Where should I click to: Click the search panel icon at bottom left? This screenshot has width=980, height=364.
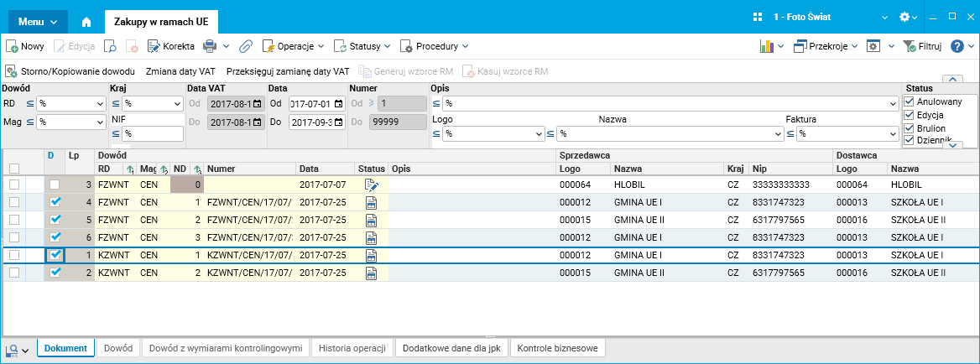coord(11,350)
